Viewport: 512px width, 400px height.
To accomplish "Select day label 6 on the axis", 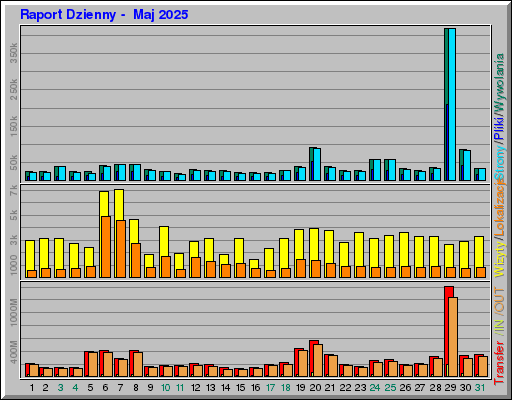I will (x=105, y=388).
